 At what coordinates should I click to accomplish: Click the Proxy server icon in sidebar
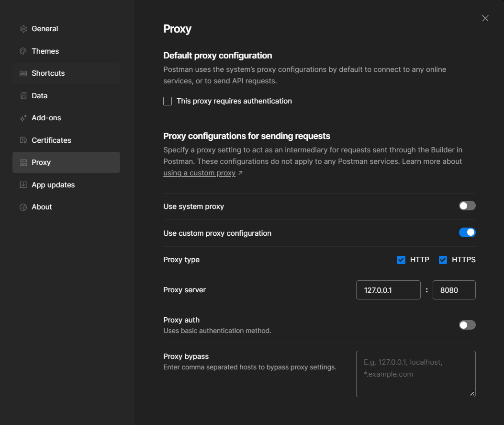23,162
